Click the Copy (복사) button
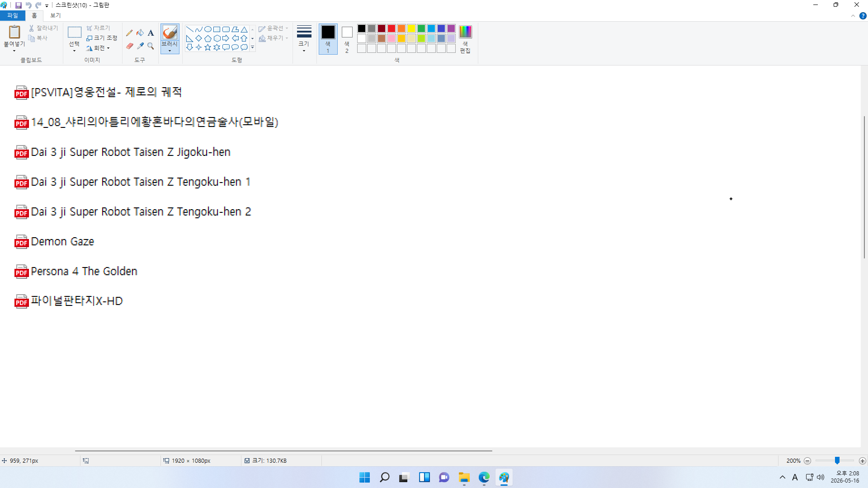Image resolution: width=868 pixels, height=488 pixels. tap(38, 38)
